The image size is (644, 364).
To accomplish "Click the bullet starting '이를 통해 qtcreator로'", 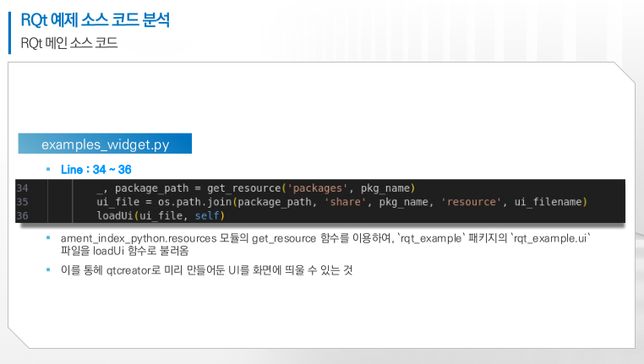I will (206, 270).
